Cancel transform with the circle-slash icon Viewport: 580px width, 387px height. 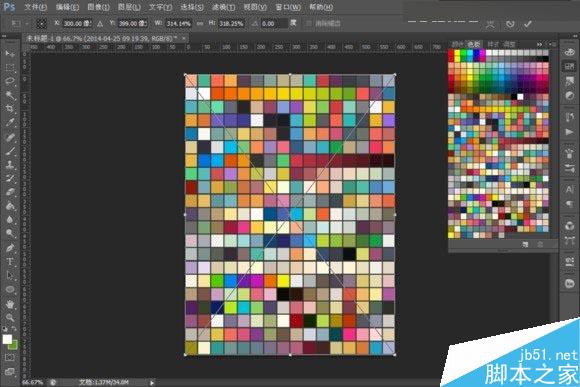tap(510, 24)
